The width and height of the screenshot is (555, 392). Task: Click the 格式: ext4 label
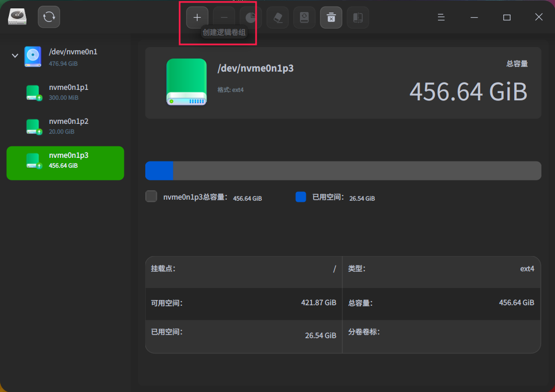point(230,90)
